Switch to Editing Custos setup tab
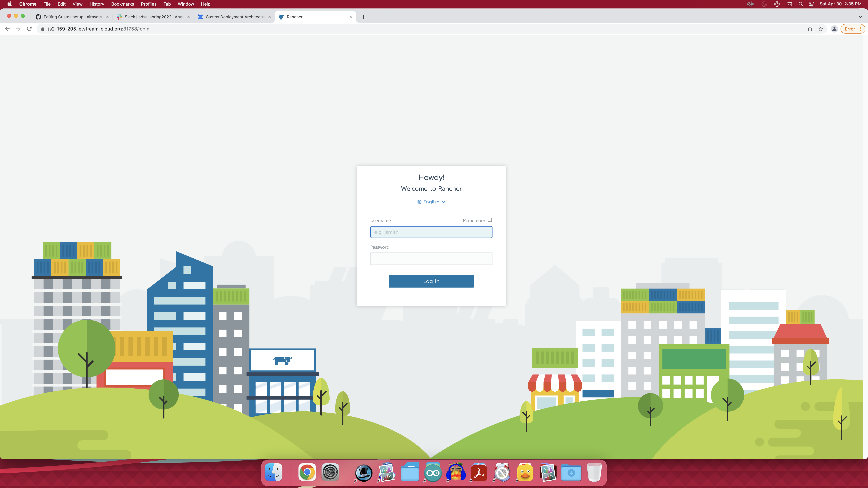 (72, 17)
